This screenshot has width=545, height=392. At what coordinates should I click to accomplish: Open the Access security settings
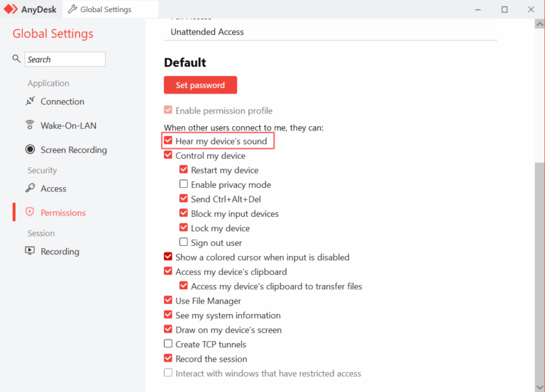(x=53, y=189)
